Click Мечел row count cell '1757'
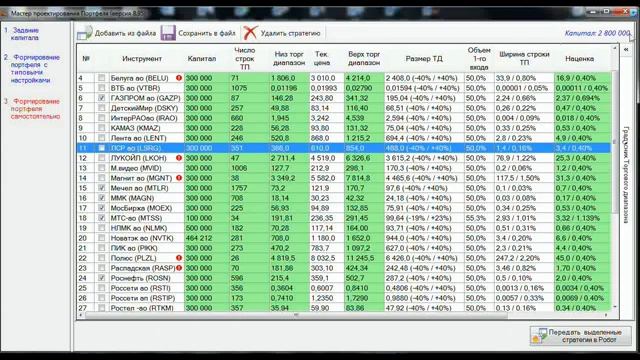The image size is (640, 360). 249,188
